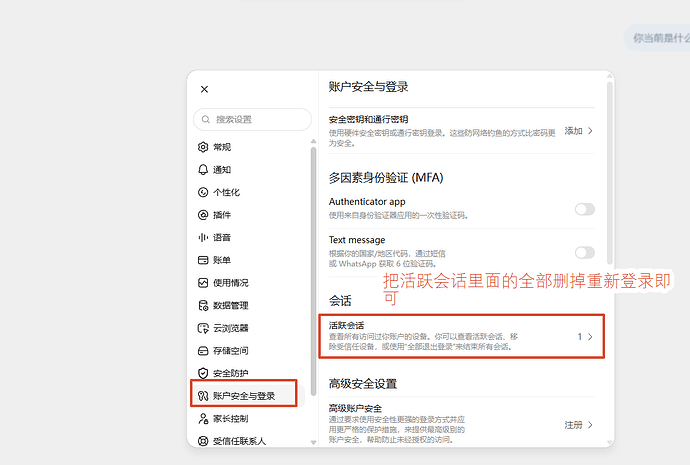Click the right panel scroll down arrow
The width and height of the screenshot is (690, 465).
coord(609,443)
